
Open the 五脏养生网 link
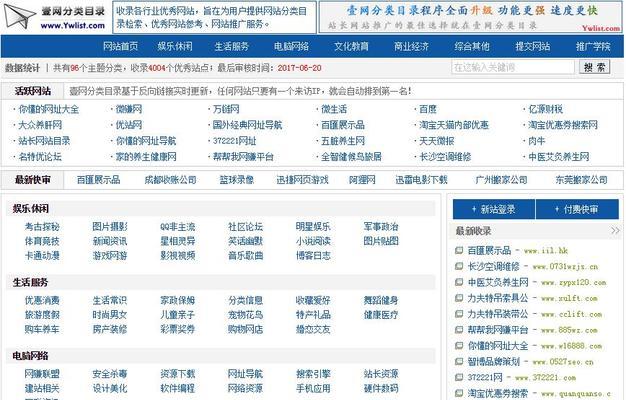click(x=343, y=141)
